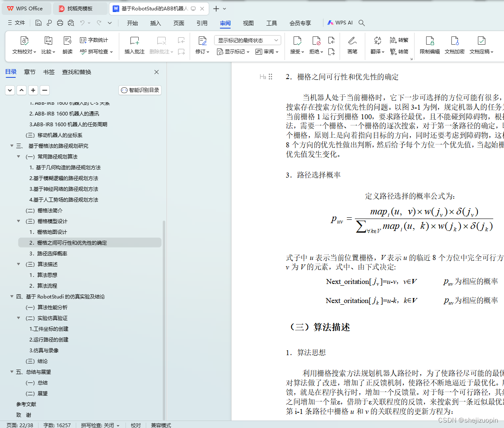
Task: Switch to the 开始 ribbon tab
Action: 133,23
